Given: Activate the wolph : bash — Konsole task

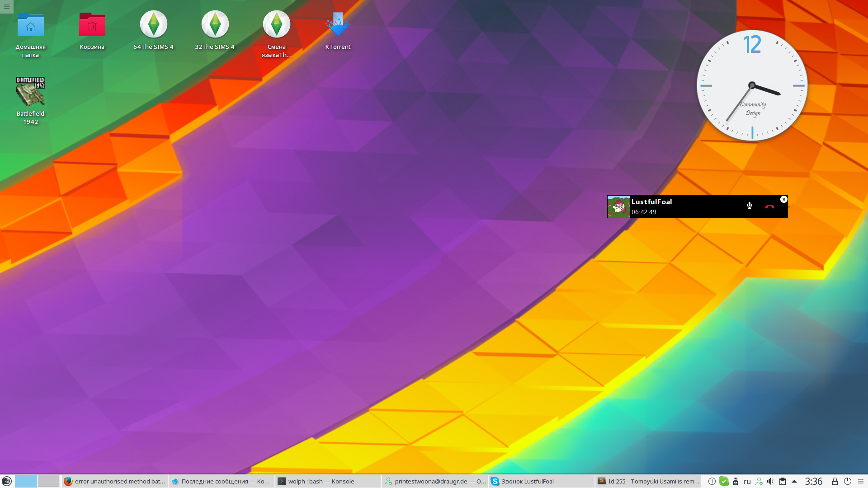Looking at the screenshot, I should click(328, 481).
